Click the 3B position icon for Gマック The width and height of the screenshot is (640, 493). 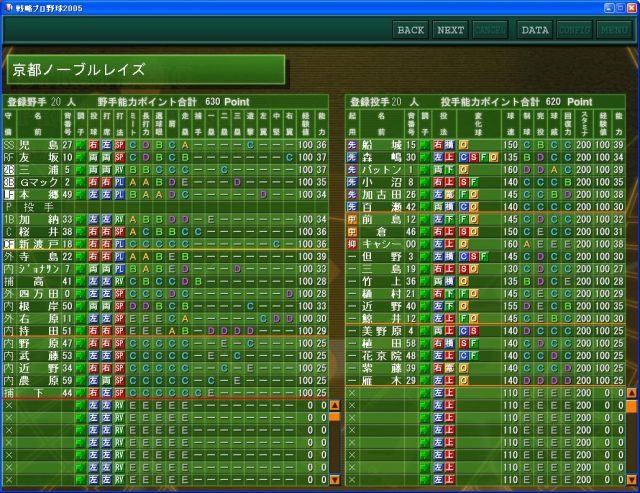(9, 182)
